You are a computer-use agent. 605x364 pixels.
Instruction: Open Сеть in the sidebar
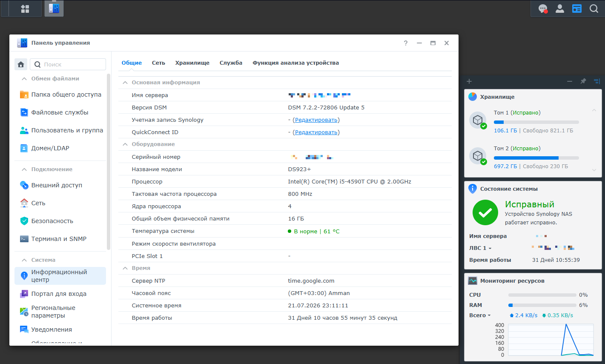click(60, 203)
